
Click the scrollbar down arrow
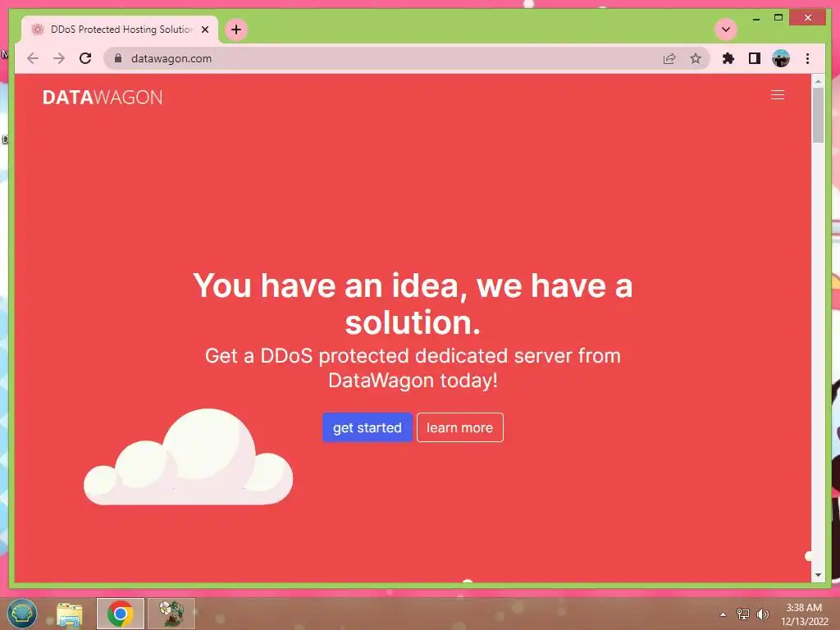[x=818, y=575]
